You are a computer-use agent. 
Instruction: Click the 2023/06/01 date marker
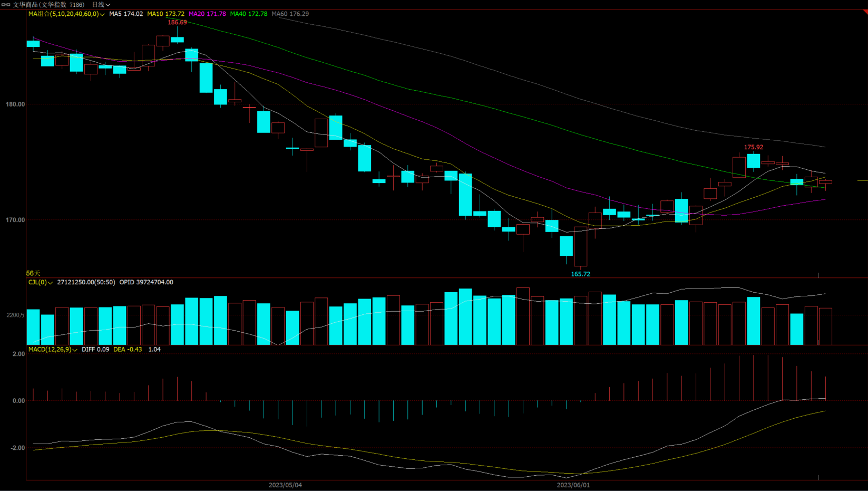coord(573,485)
